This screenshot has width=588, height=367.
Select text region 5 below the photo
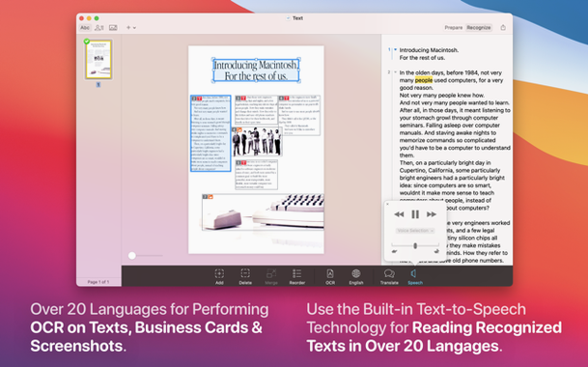[257, 175]
